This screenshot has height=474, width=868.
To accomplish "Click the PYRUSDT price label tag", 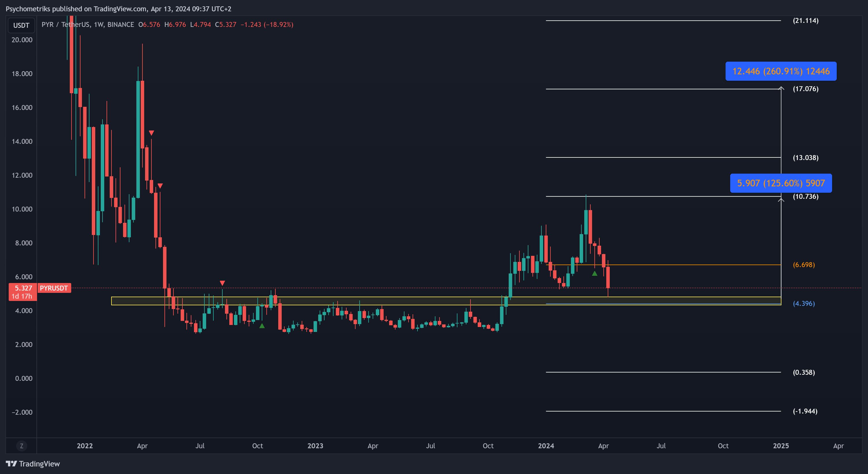I will click(54, 288).
